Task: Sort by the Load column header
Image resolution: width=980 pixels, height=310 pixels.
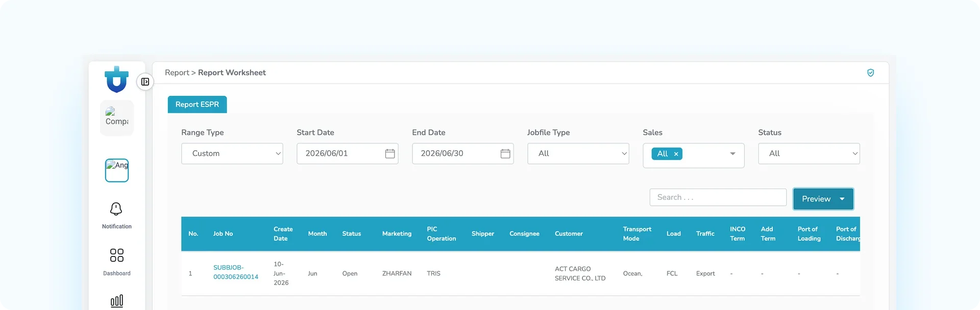Action: click(674, 234)
